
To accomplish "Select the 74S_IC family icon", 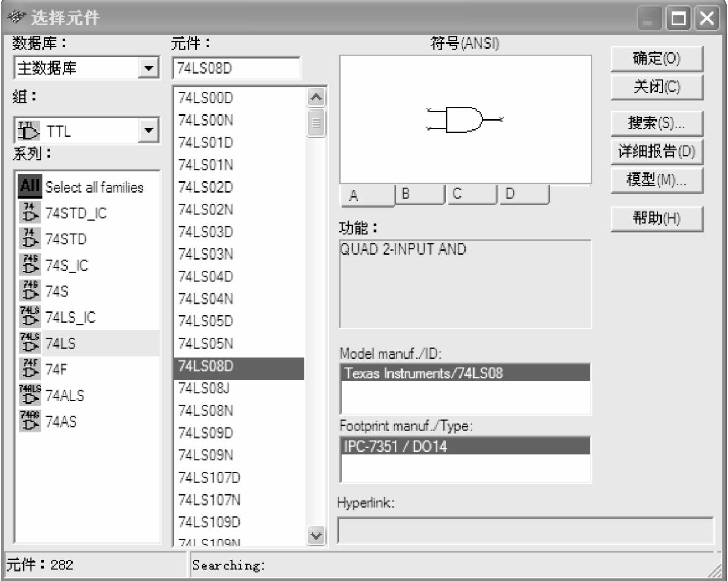I will (x=30, y=265).
